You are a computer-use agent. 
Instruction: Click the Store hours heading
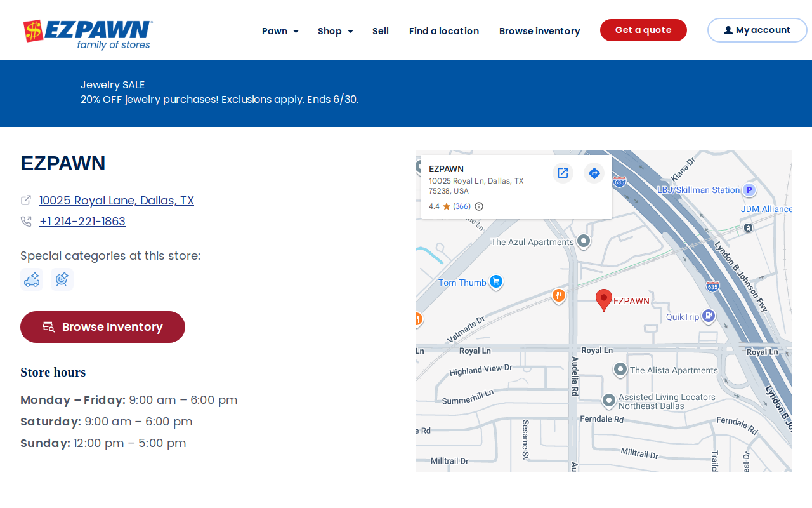click(53, 373)
